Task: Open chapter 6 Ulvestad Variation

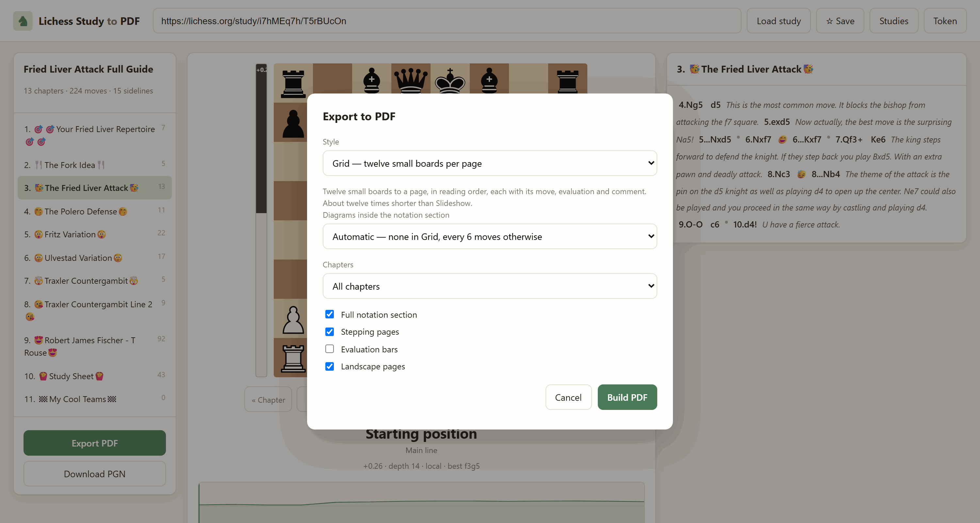Action: (94, 258)
